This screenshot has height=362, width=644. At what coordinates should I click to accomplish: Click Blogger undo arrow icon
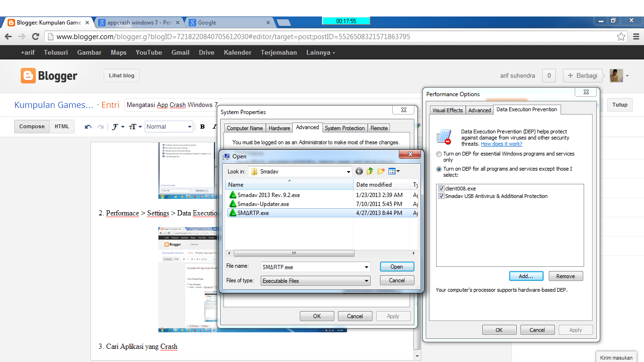coord(88,127)
